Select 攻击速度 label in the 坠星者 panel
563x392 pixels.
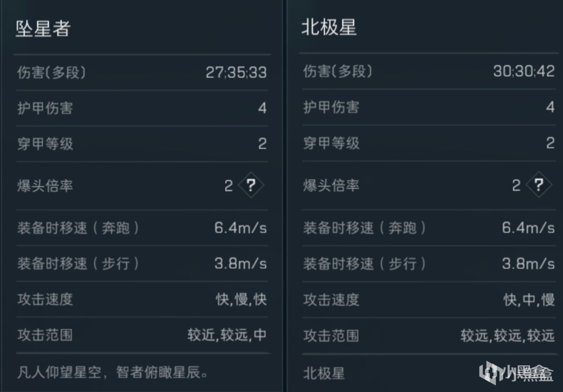tap(45, 299)
